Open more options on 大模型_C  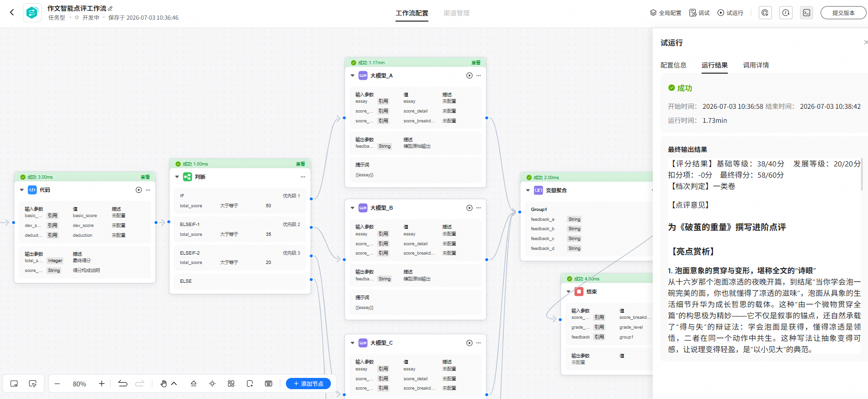[479, 343]
